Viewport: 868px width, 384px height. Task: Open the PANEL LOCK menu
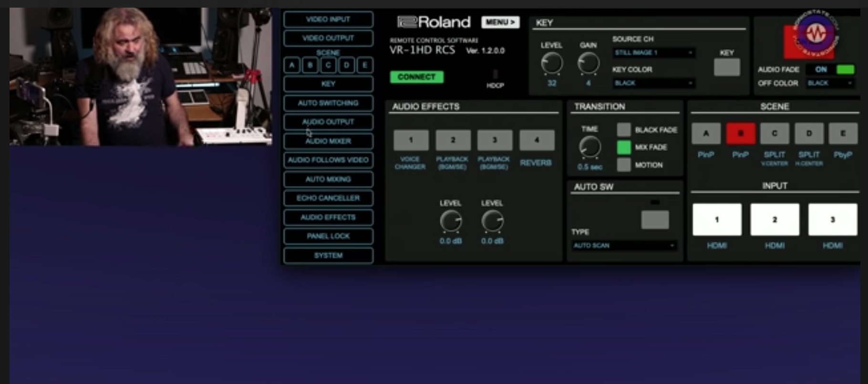pos(328,236)
